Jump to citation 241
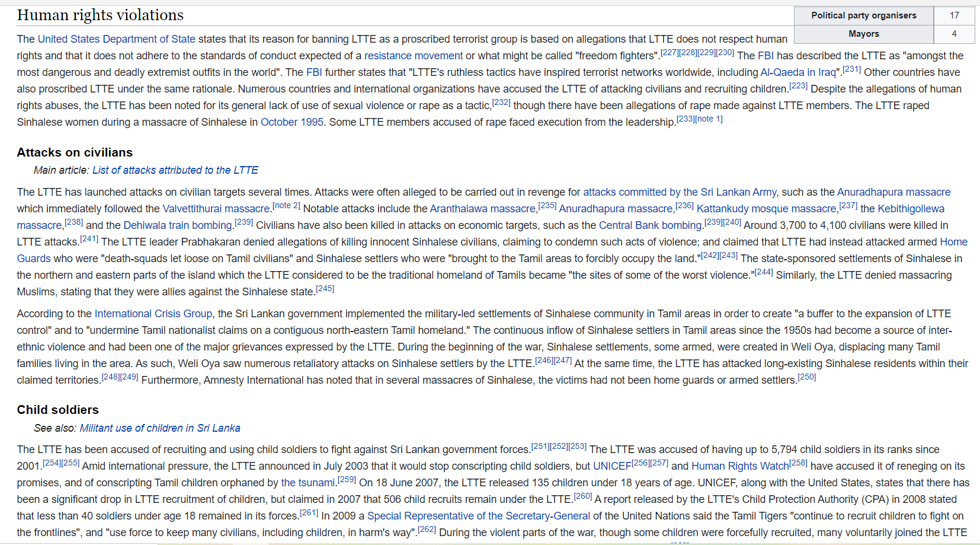980x545 pixels. 89,239
